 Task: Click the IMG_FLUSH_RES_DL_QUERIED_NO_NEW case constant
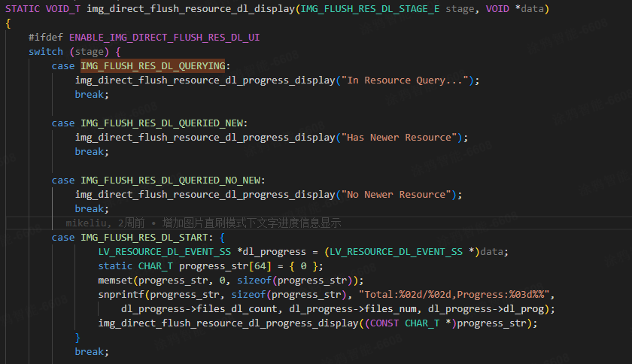coord(172,180)
